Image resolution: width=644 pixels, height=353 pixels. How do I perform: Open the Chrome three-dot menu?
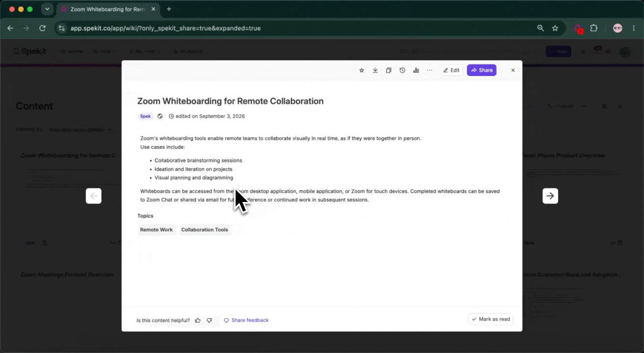(x=634, y=28)
